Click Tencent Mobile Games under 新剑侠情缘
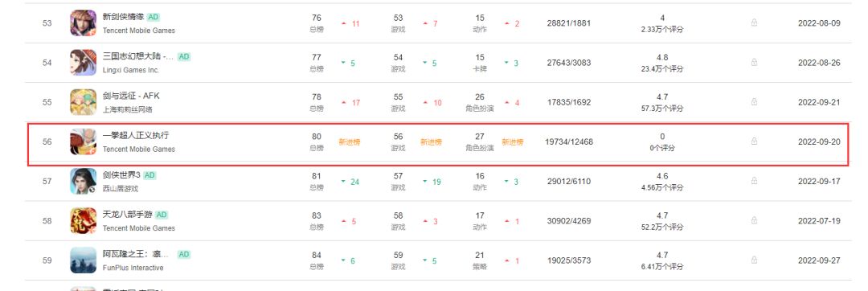Image resolution: width=868 pixels, height=291 pixels. click(139, 31)
